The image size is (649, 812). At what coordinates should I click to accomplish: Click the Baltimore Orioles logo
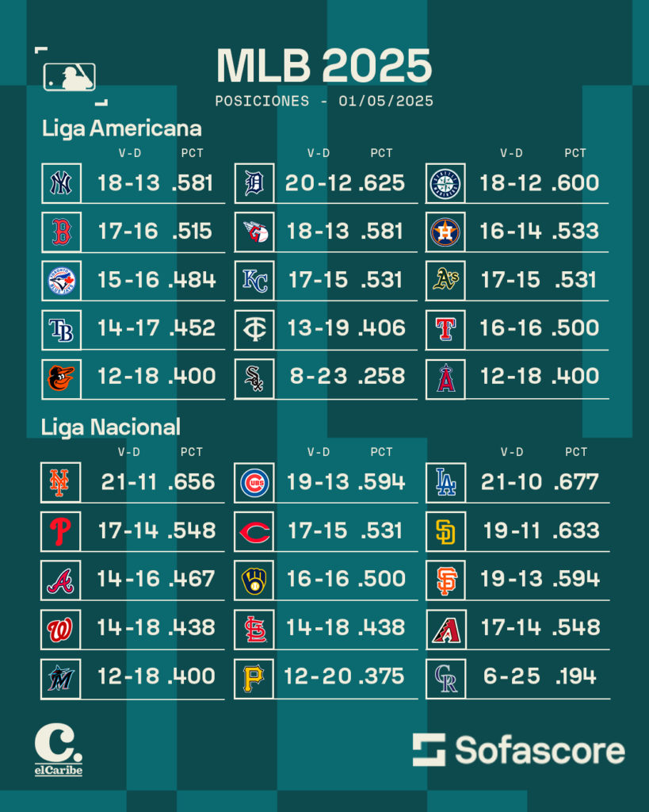tap(61, 378)
